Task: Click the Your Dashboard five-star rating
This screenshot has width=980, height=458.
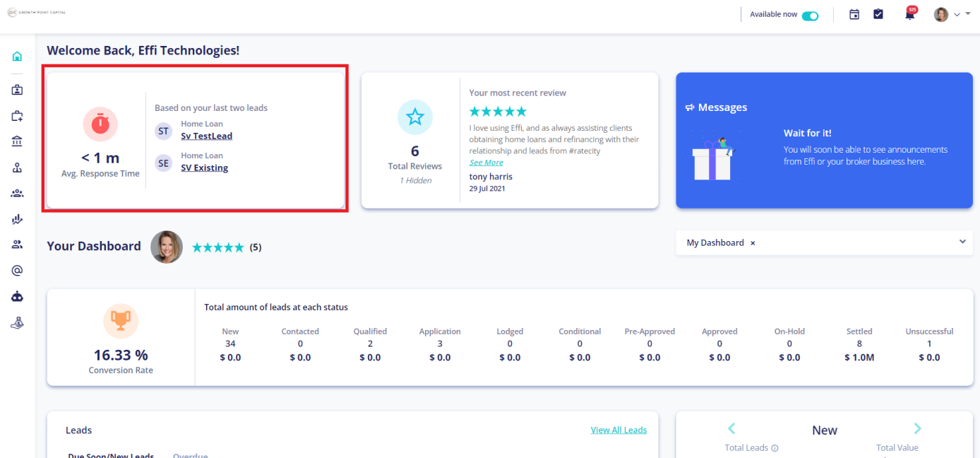Action: coord(218,247)
